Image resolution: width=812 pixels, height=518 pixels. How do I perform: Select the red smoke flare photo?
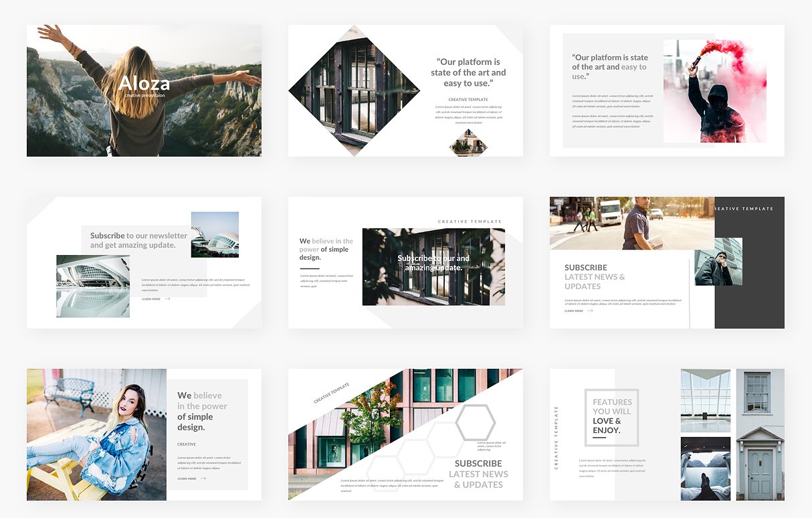pyautogui.click(x=714, y=90)
